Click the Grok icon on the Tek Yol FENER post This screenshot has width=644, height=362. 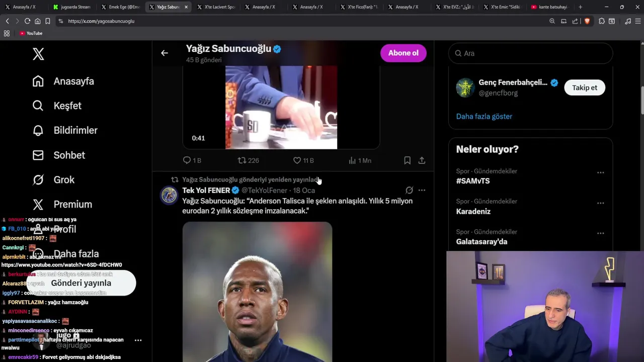click(409, 190)
